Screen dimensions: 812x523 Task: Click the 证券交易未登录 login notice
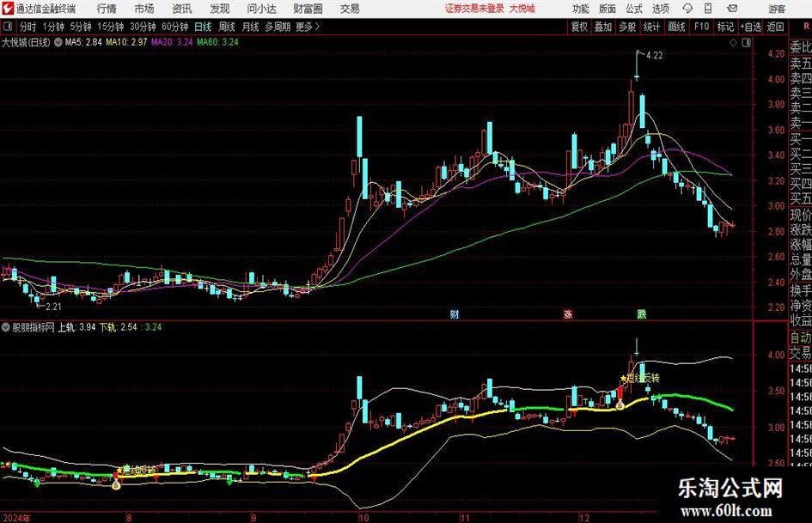(474, 9)
